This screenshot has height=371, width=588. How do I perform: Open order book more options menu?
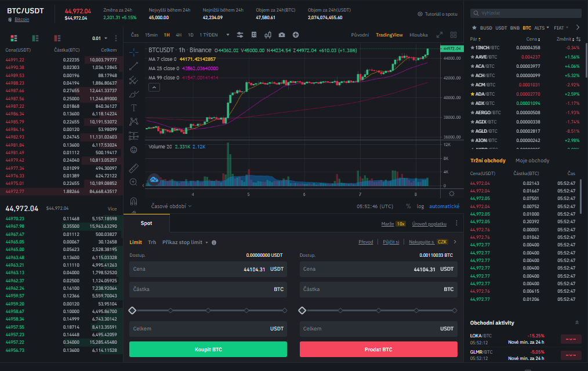pyautogui.click(x=116, y=38)
